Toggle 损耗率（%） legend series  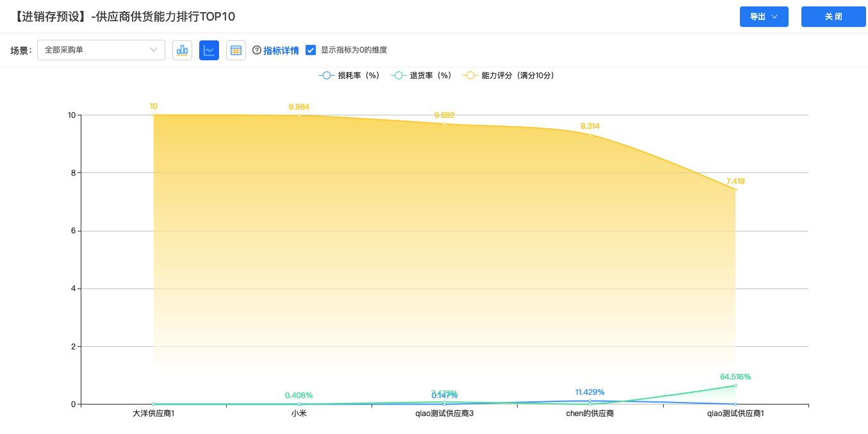[349, 76]
